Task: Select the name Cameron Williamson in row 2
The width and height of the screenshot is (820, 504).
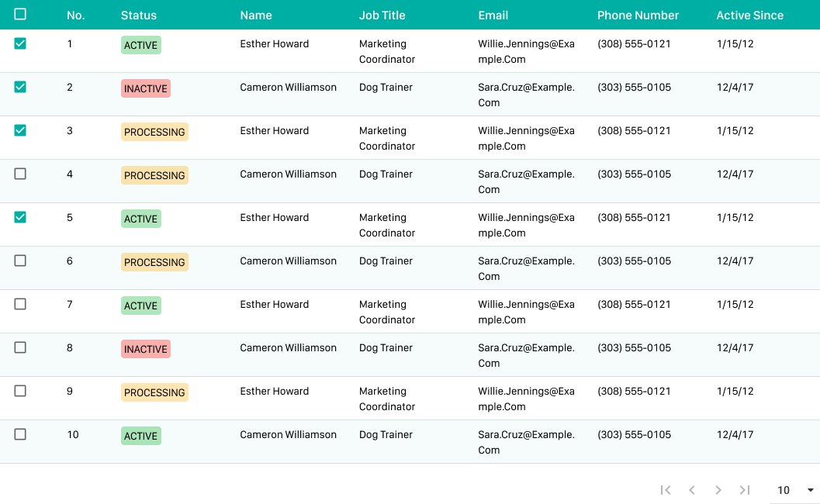Action: coord(288,88)
